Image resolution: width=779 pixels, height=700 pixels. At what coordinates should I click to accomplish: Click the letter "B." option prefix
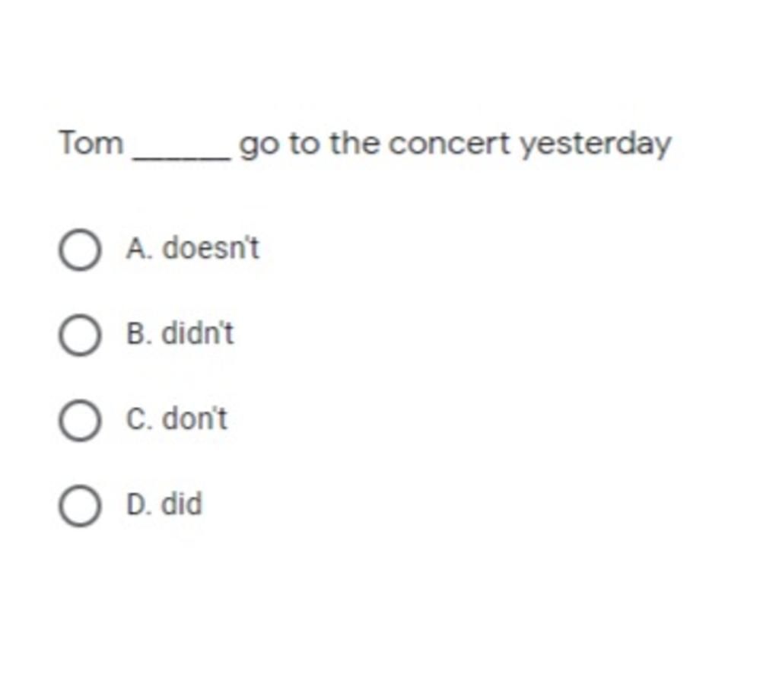[138, 334]
